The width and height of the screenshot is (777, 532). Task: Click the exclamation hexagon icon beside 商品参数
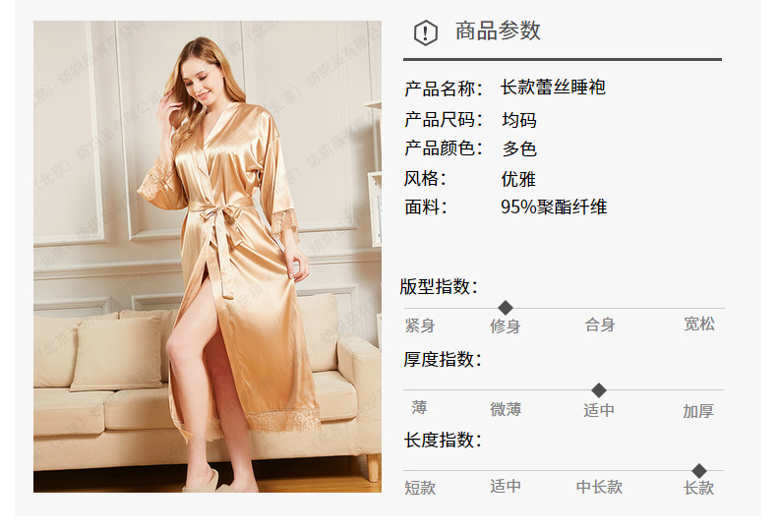pos(426,33)
